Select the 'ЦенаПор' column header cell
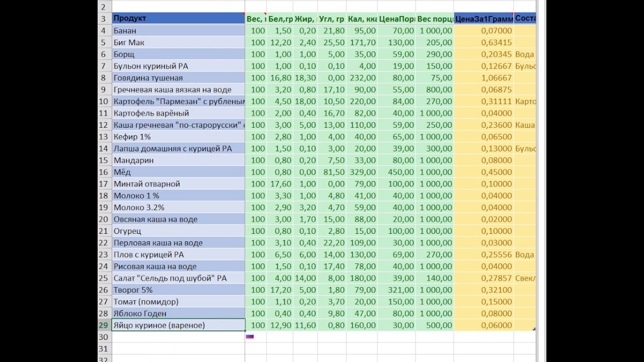The width and height of the screenshot is (644, 362). pos(396,19)
